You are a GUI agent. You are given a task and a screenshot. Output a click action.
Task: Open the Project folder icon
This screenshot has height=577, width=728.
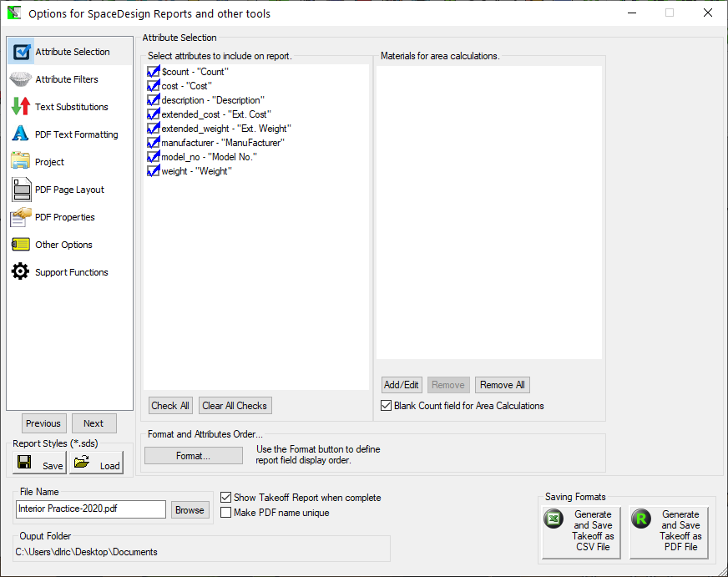click(21, 162)
